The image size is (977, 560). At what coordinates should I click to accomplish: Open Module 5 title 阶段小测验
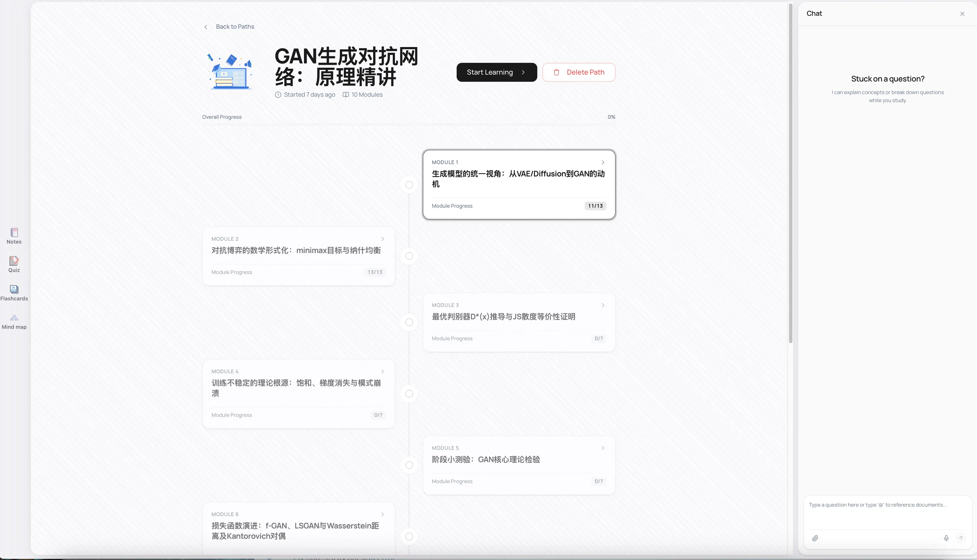click(486, 460)
